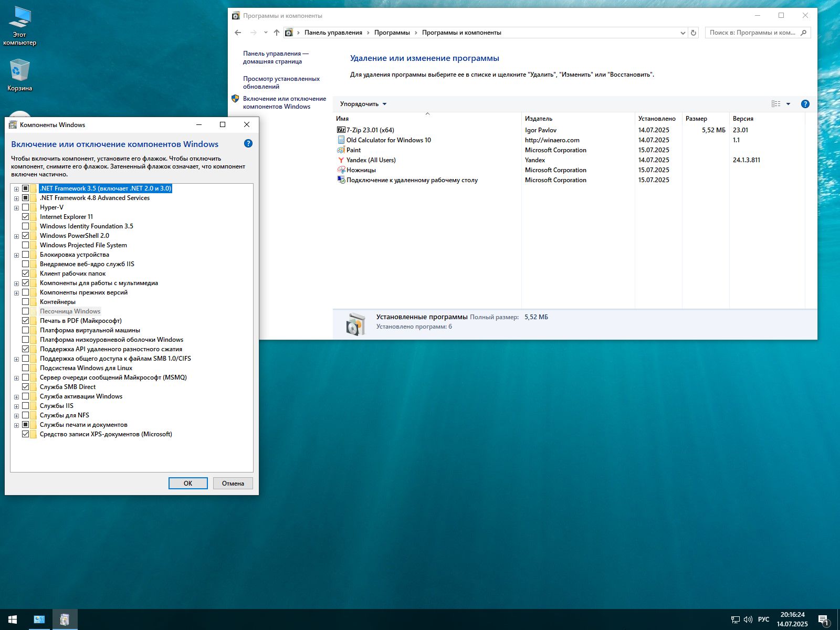
Task: Open Панель управления домашняя страница link
Action: tap(276, 57)
